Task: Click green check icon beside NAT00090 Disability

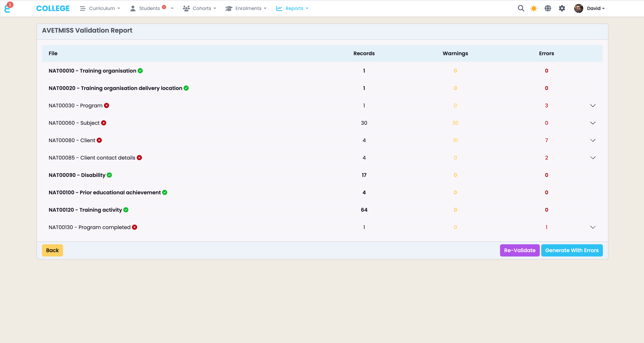Action: pos(109,175)
